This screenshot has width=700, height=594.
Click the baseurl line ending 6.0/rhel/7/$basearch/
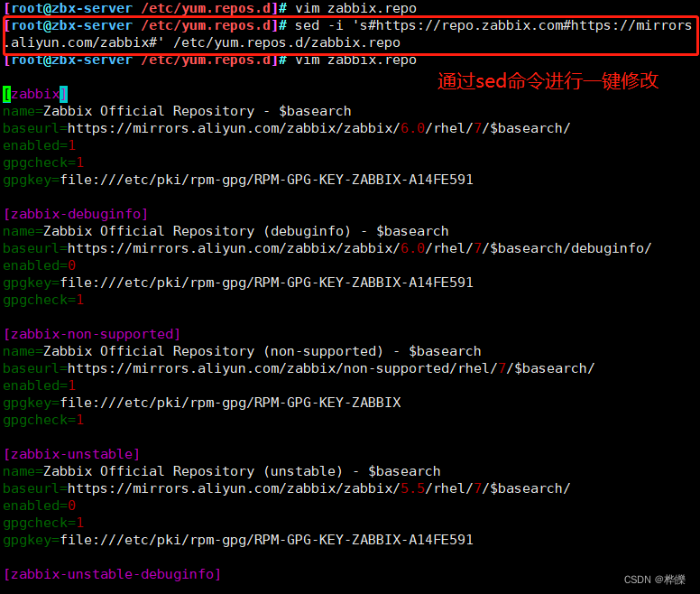[x=287, y=128]
